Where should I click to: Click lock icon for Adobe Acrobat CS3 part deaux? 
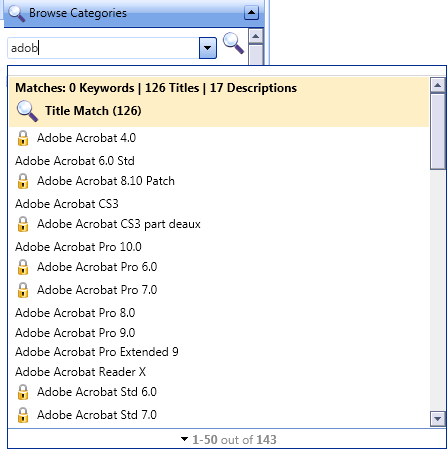point(23,224)
